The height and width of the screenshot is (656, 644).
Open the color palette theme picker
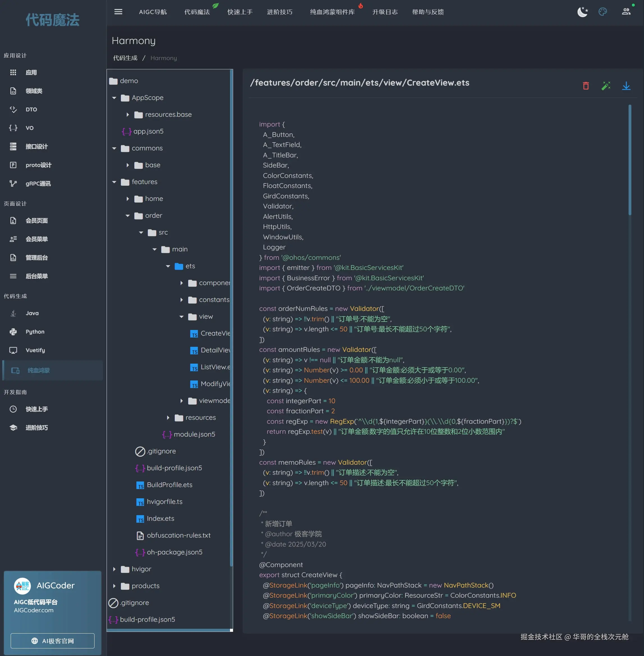pyautogui.click(x=602, y=12)
